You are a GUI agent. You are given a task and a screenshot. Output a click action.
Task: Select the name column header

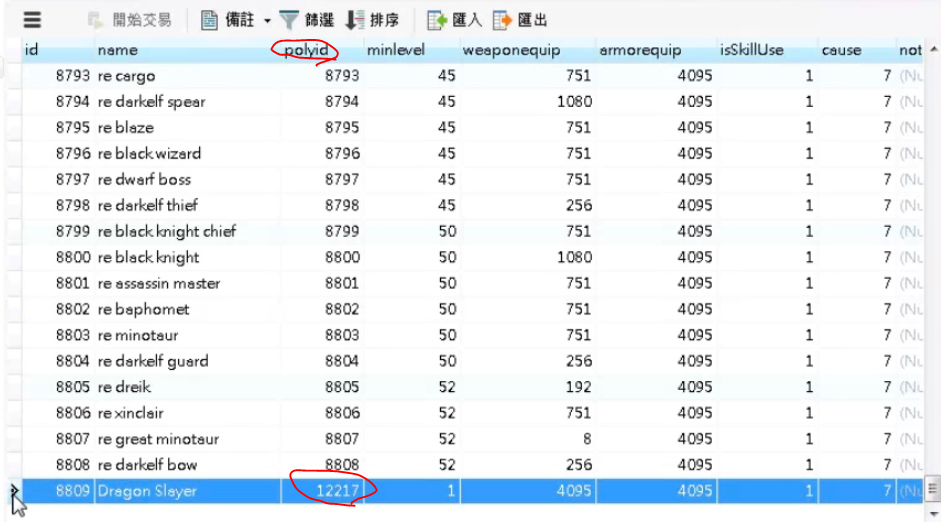[187, 50]
